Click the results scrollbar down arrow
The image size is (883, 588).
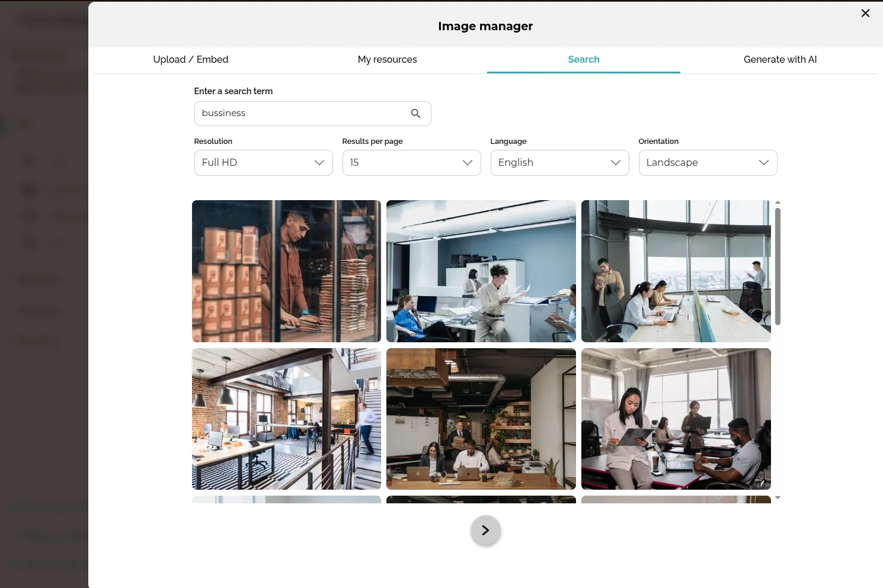(778, 498)
